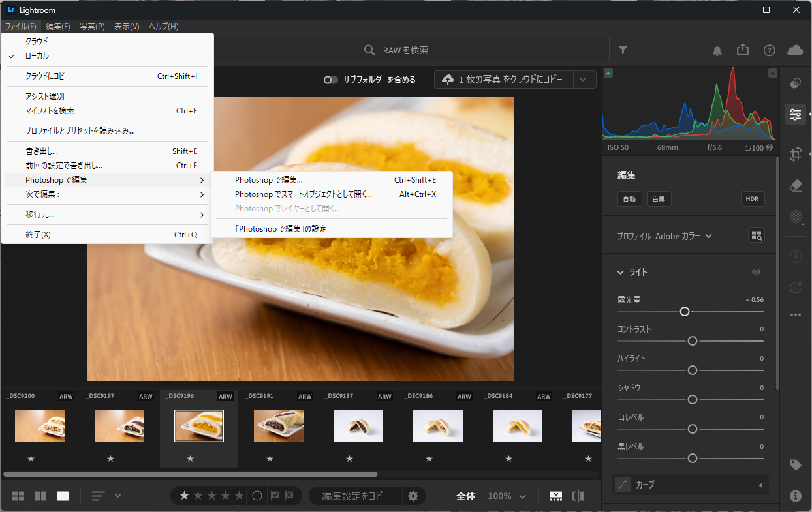Select checked Local (ローカル) option
Screen dimensions: 812x512
pos(108,56)
